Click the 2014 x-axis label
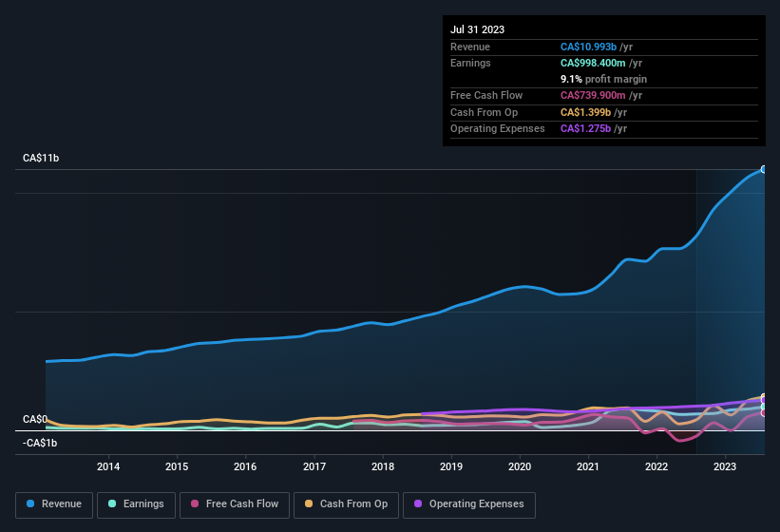This screenshot has height=532, width=780. [x=108, y=466]
